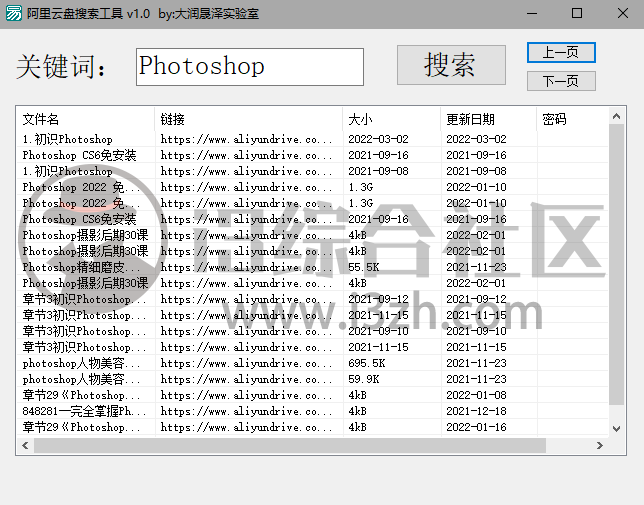
Task: Click the app logo icon in title bar
Action: pos(14,14)
